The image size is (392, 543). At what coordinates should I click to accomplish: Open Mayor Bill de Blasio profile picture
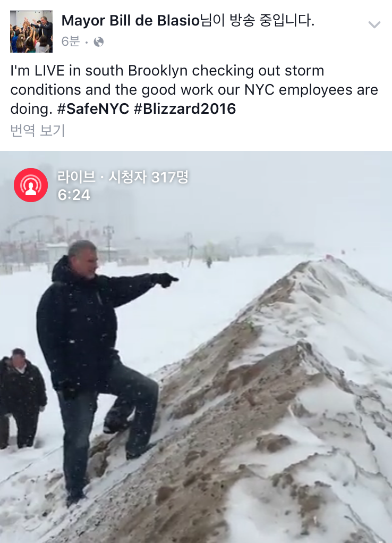pos(31,31)
